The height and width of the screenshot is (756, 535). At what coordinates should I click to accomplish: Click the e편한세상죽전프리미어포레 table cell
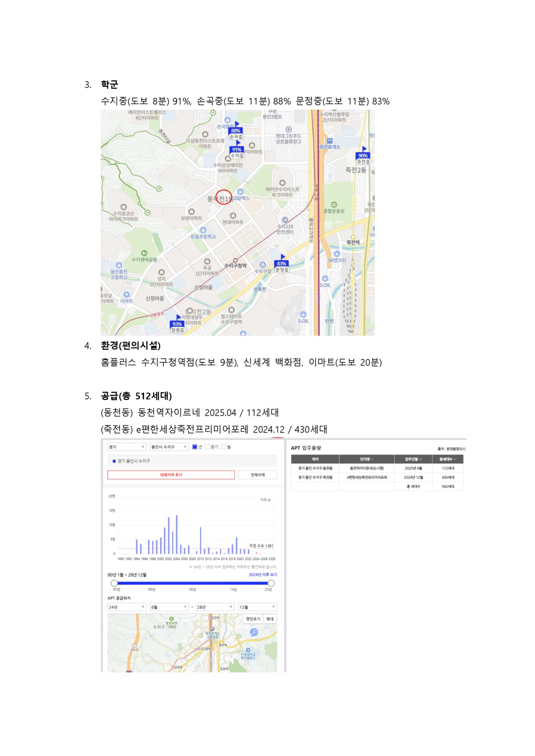click(x=367, y=477)
